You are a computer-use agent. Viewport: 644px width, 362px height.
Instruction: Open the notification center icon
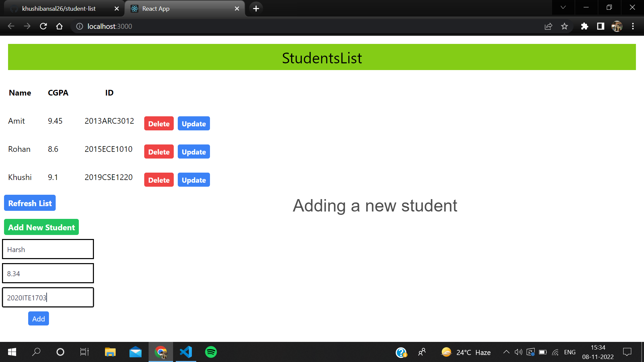[x=627, y=352]
